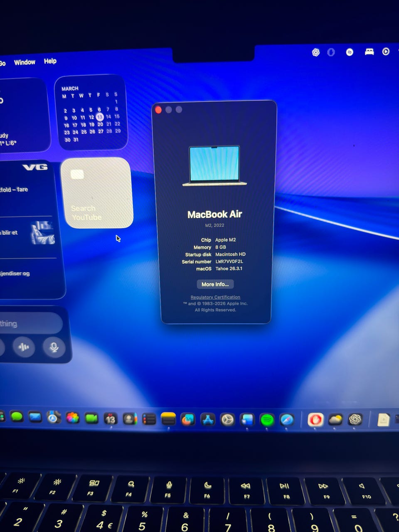Open Contacts from the Dock
399x532 pixels.
(x=130, y=419)
